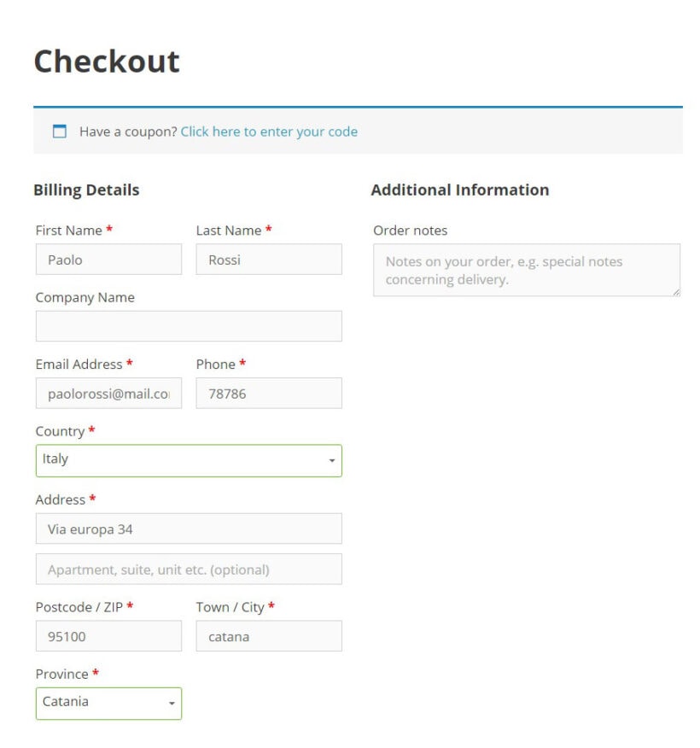Select the First Name field containing Paolo
The width and height of the screenshot is (700, 748).
[x=108, y=259]
